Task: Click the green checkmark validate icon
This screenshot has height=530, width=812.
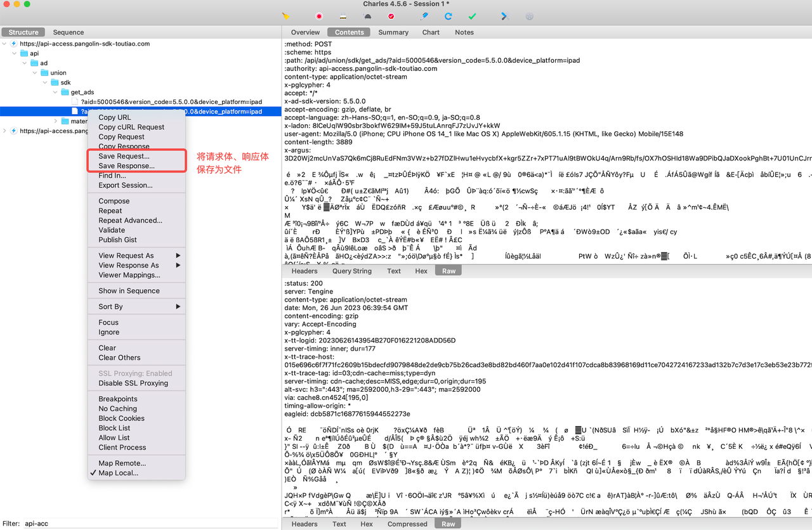Action: point(472,16)
